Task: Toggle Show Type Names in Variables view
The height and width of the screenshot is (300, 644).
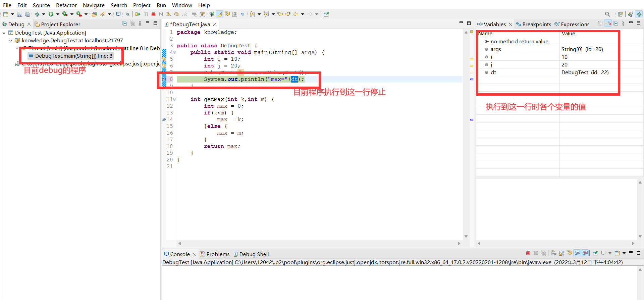Action: [600, 23]
